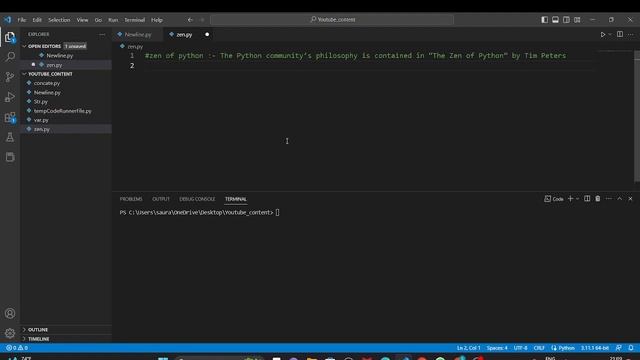640x360 pixels.
Task: Create a new terminal with plus icon
Action: pos(570,199)
